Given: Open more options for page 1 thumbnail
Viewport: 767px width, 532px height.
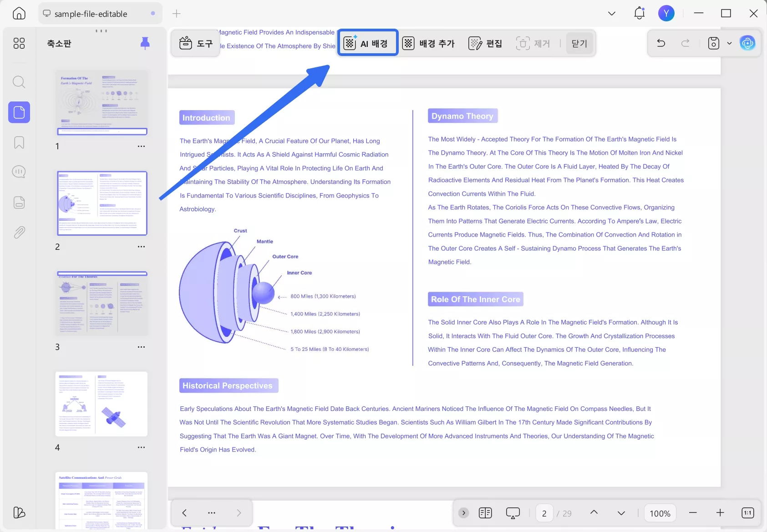Looking at the screenshot, I should click(142, 147).
